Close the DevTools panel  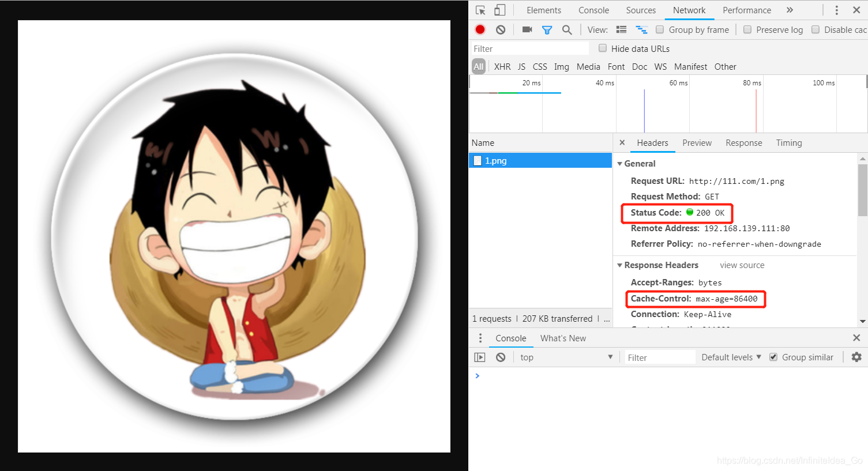(x=856, y=10)
